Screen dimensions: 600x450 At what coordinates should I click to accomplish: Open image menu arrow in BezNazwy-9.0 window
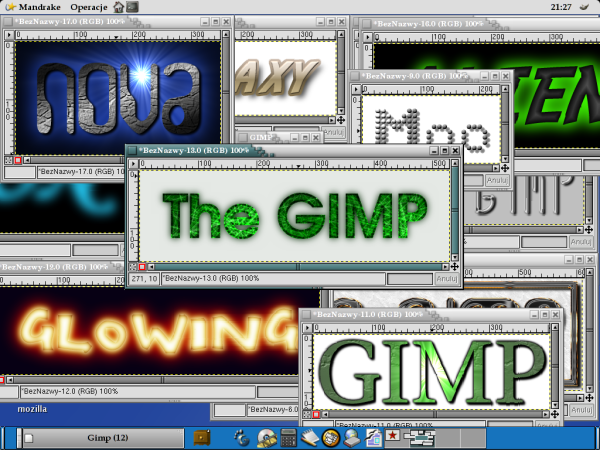point(356,89)
